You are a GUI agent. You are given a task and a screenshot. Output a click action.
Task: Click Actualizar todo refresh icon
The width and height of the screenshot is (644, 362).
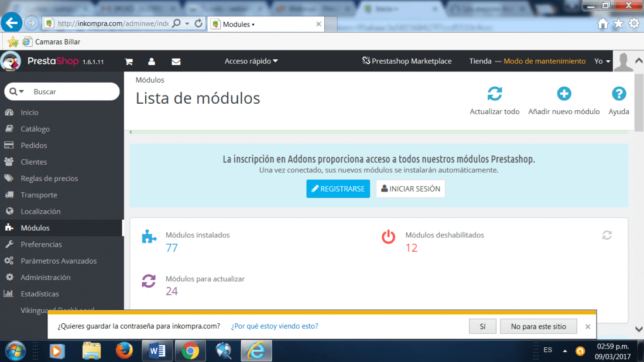(495, 94)
